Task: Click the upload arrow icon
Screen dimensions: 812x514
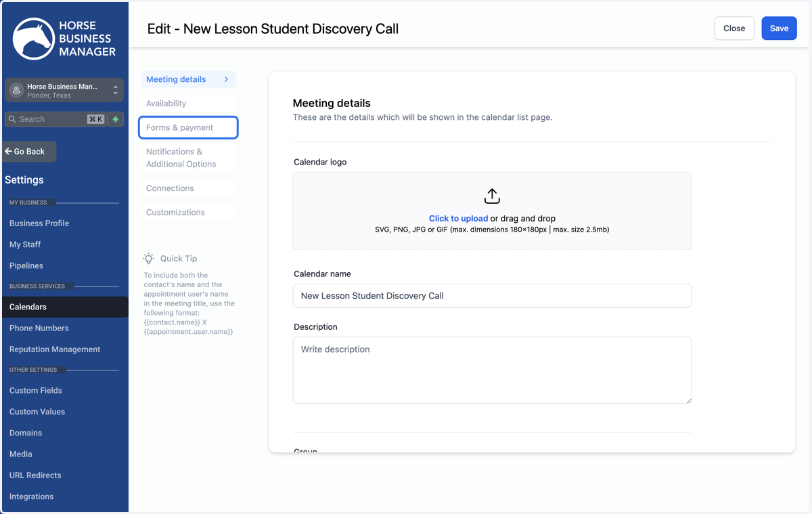Action: [492, 196]
